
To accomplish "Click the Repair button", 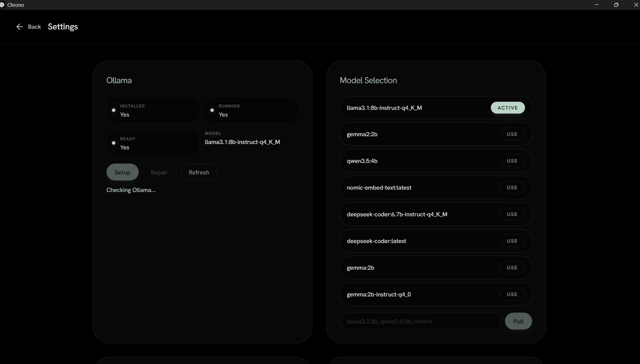I will (159, 172).
